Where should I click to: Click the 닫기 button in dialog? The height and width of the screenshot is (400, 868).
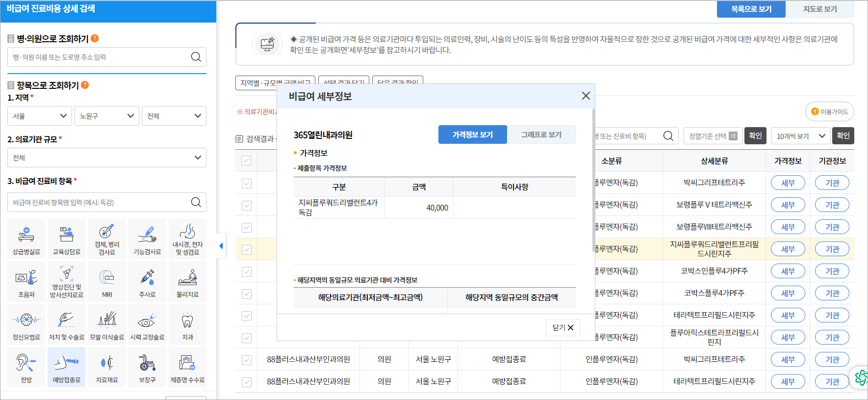point(563,327)
